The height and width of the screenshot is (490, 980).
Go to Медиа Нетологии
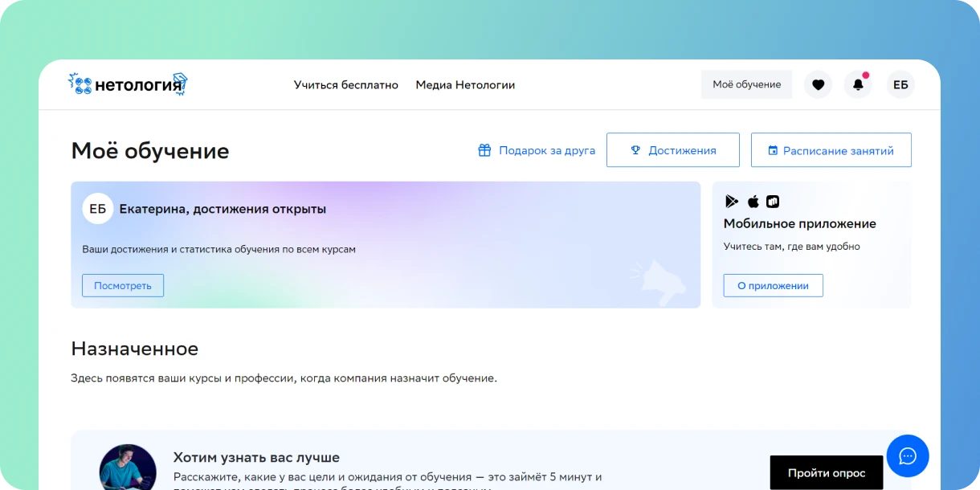point(465,84)
